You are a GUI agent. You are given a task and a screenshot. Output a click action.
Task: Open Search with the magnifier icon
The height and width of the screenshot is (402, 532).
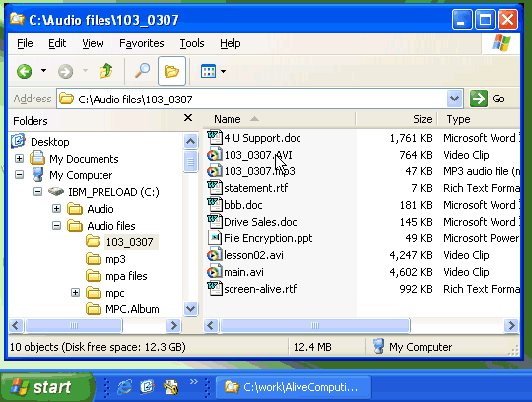point(142,71)
